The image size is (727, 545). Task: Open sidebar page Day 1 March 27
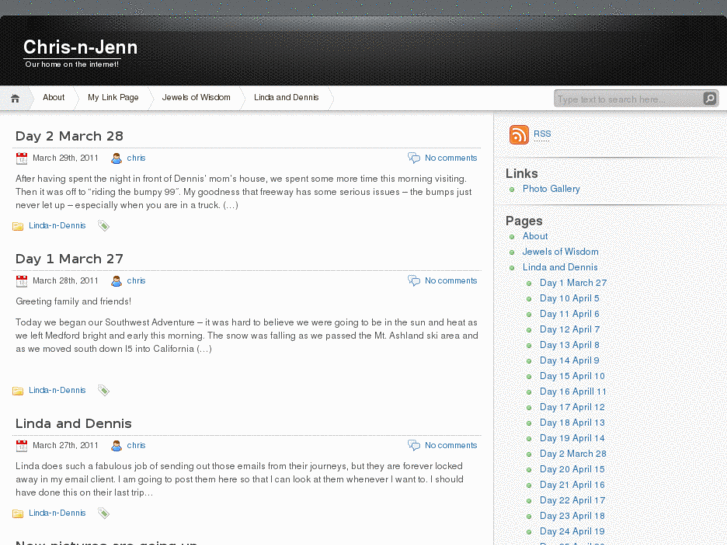point(573,283)
